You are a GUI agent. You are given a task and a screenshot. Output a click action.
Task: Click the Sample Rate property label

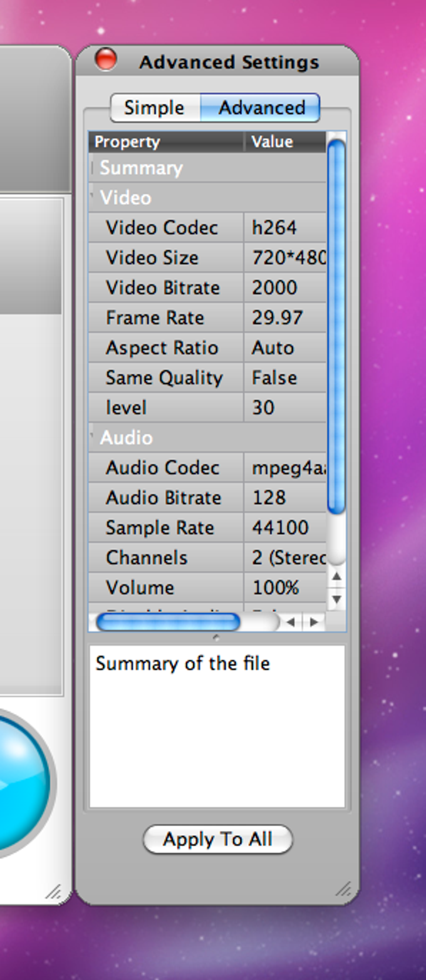(160, 528)
